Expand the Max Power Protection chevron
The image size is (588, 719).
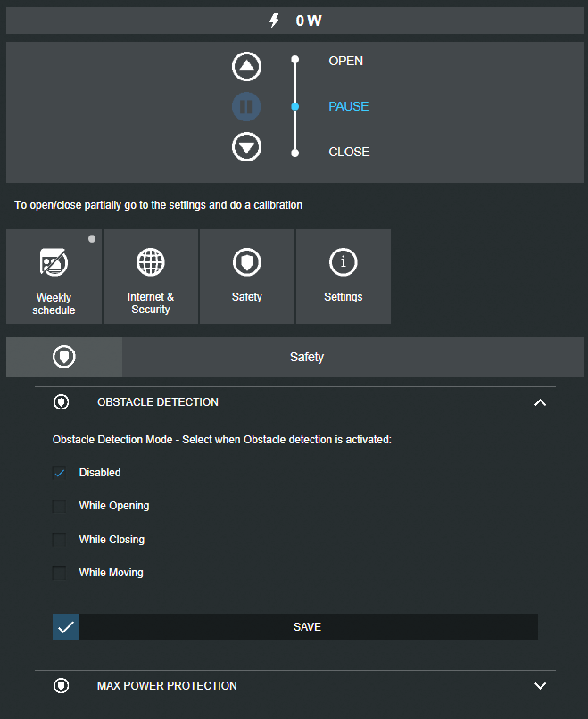click(539, 686)
